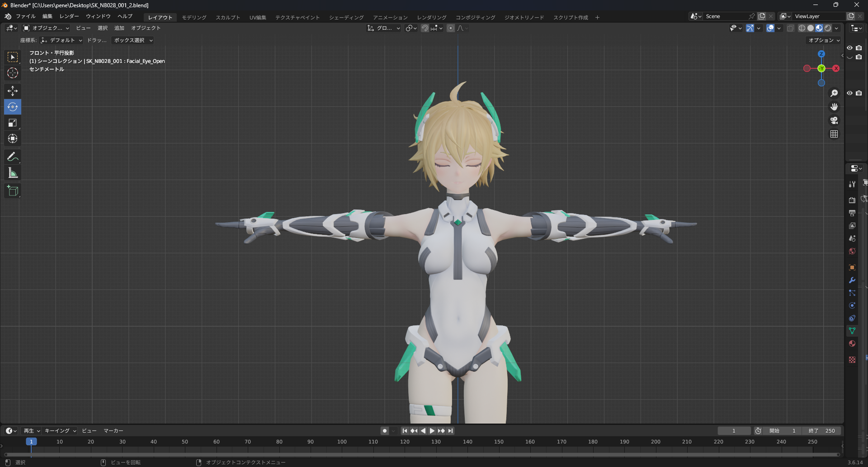Switch to the スカルプト workspace tab

click(x=228, y=17)
